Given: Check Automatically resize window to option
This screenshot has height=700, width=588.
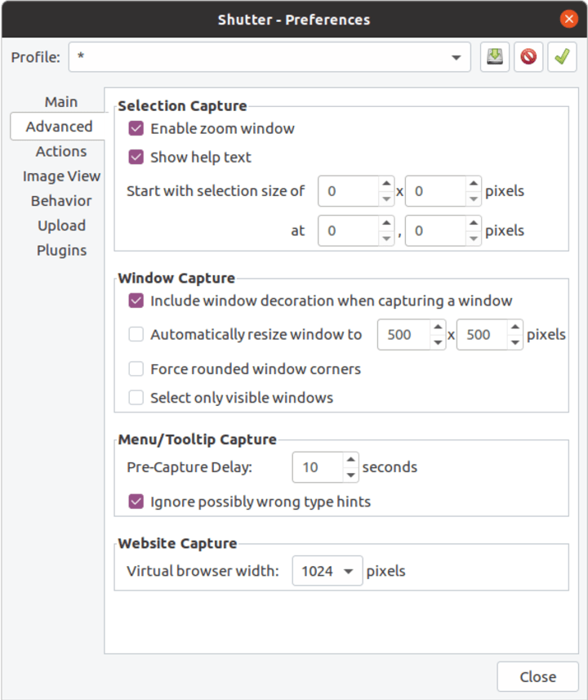Looking at the screenshot, I should point(136,334).
